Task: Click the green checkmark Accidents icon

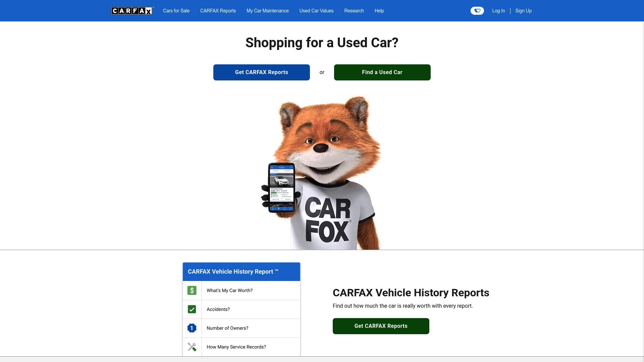Action: 192,309
